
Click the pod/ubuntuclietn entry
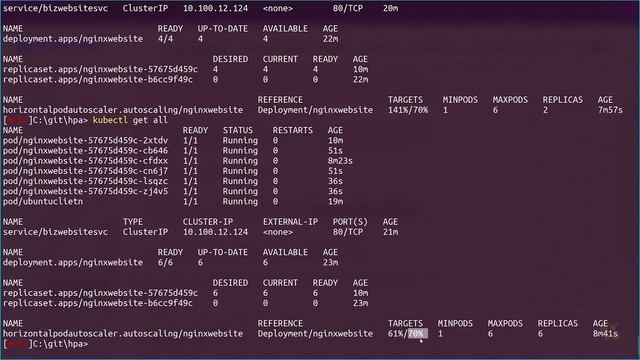(43, 202)
